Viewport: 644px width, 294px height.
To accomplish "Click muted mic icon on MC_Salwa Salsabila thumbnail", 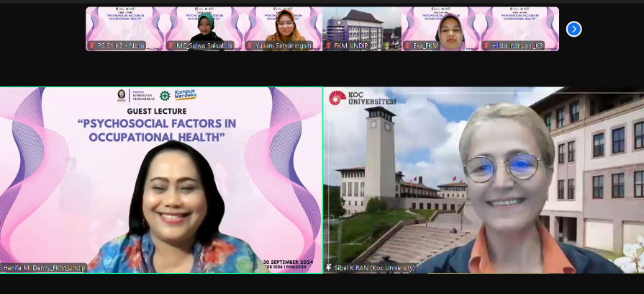I will [171, 46].
